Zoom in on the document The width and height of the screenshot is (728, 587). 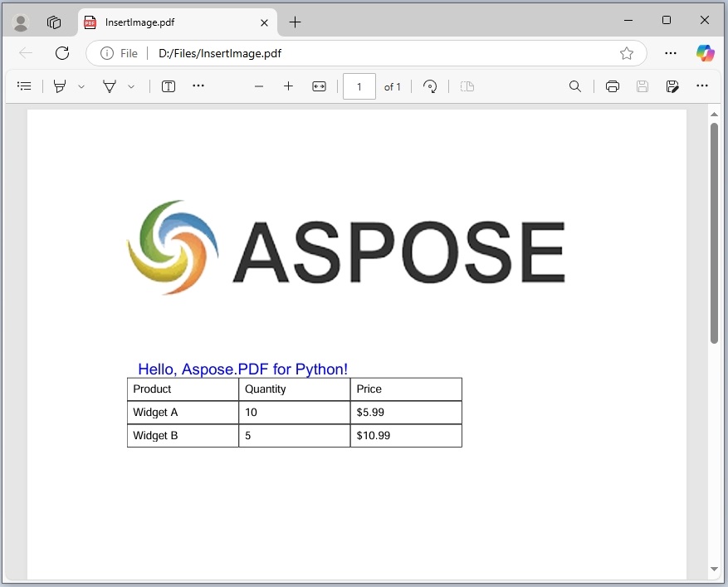point(288,86)
